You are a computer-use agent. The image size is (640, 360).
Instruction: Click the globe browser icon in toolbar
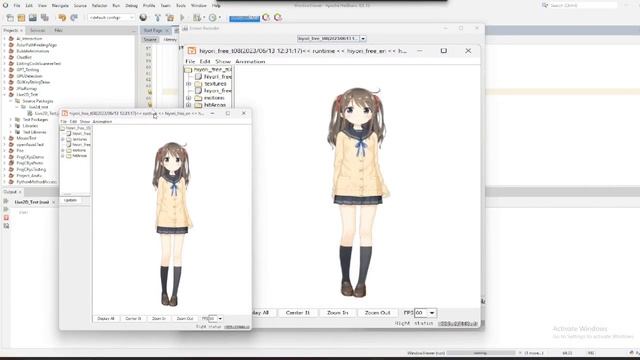143,18
